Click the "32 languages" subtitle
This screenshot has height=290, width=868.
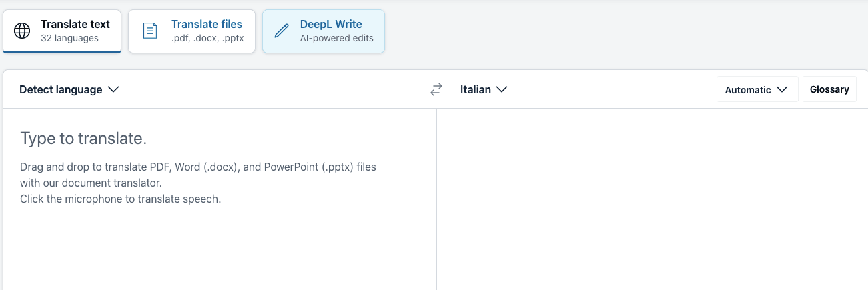click(x=69, y=38)
